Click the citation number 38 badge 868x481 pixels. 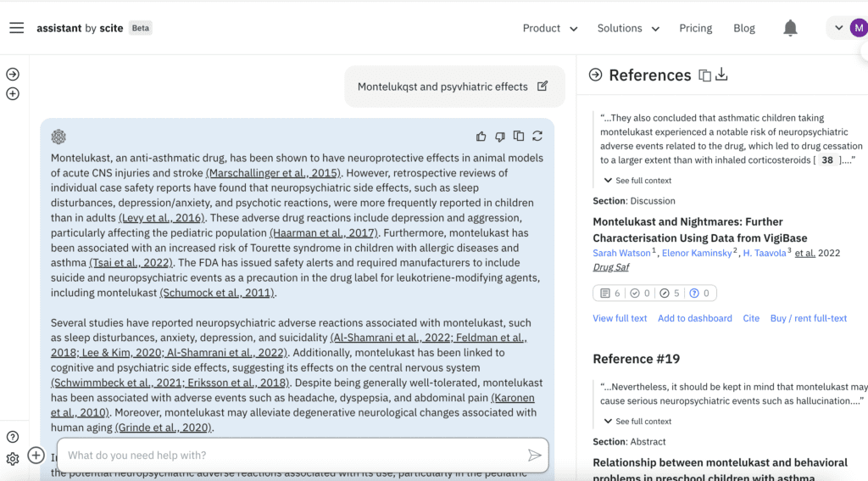coord(827,159)
